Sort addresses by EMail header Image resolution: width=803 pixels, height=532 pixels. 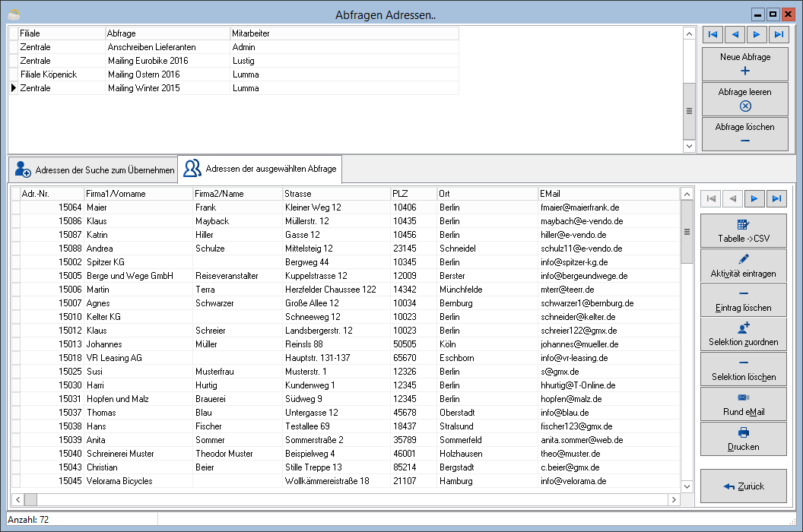(x=608, y=194)
